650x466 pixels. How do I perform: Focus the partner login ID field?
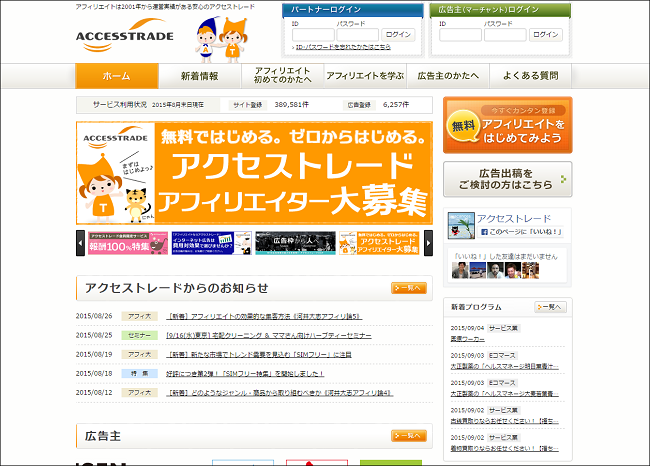click(313, 35)
